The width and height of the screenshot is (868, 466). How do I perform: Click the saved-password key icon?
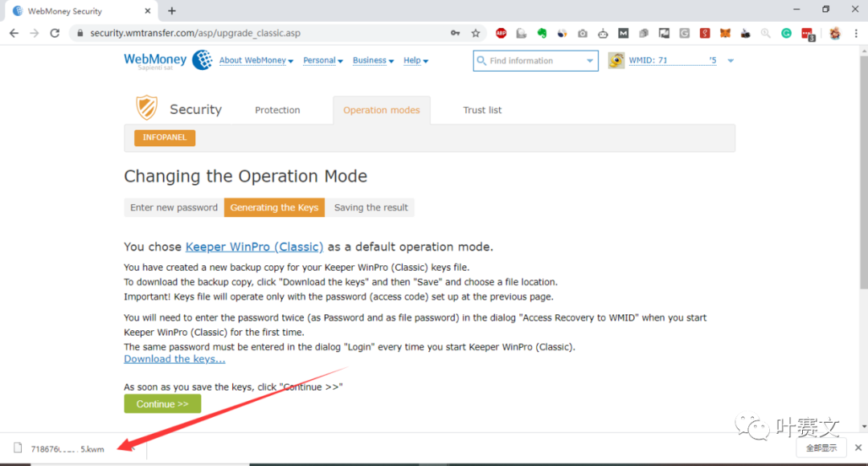pos(455,33)
